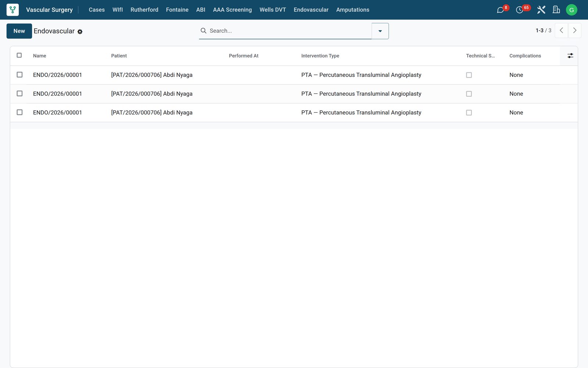Screen dimensions: 588x368
Task: Open the Vascular Surgery app home icon
Action: [12, 10]
